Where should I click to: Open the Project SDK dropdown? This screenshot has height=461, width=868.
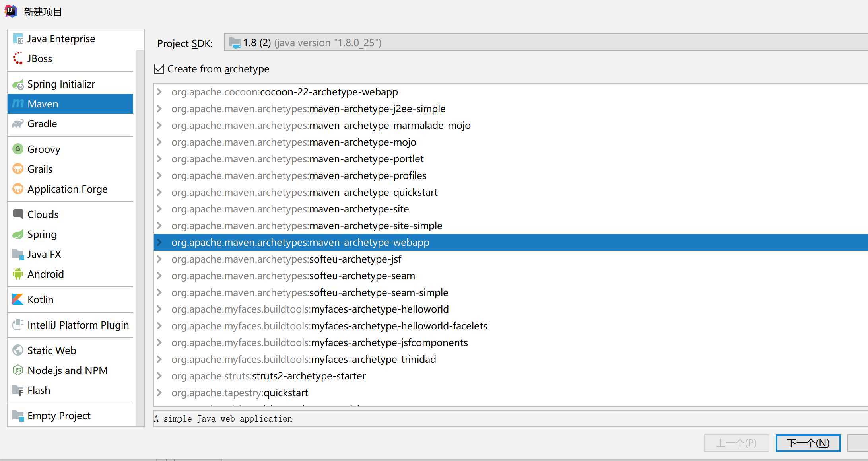pos(546,43)
